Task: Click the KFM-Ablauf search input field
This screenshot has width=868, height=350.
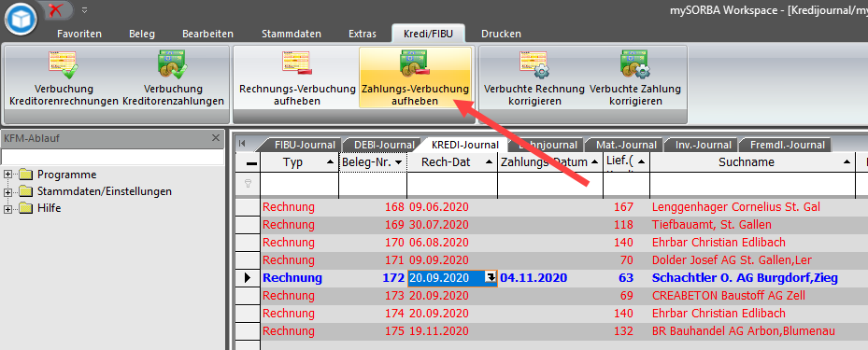Action: [x=112, y=157]
